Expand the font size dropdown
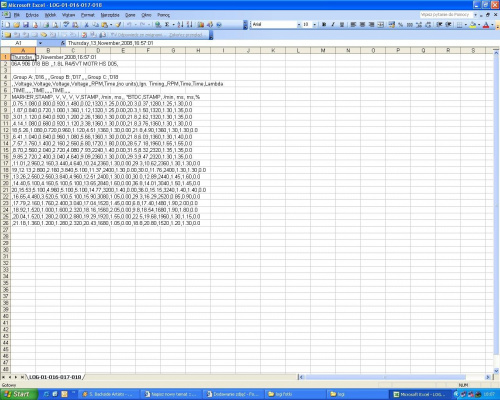Image resolution: width=500 pixels, height=400 pixels. click(x=314, y=25)
